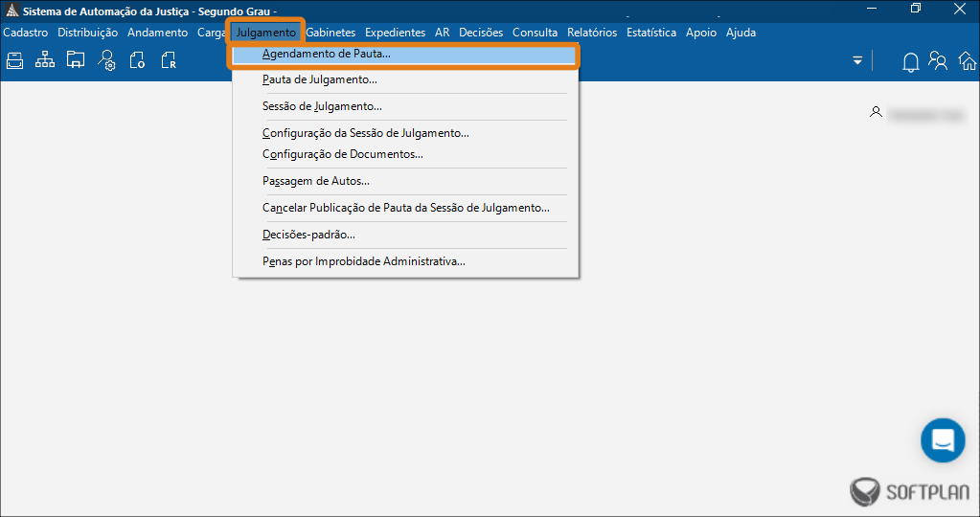This screenshot has width=980, height=517.
Task: Open the Relatórios menu
Action: [x=592, y=33]
